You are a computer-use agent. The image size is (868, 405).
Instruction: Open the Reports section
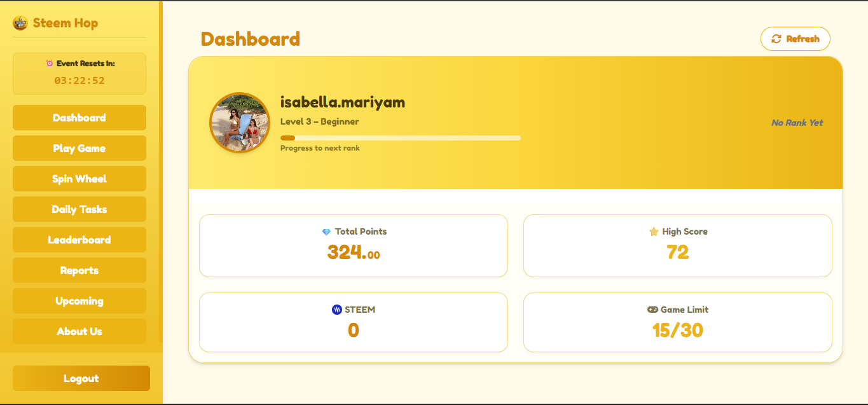79,270
